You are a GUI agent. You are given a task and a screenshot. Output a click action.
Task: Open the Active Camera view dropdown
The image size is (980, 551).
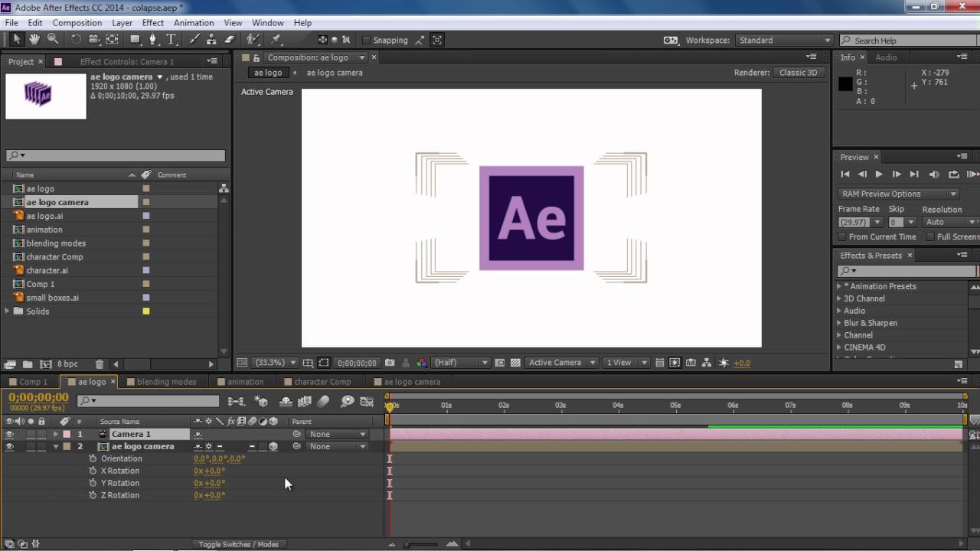(x=560, y=363)
